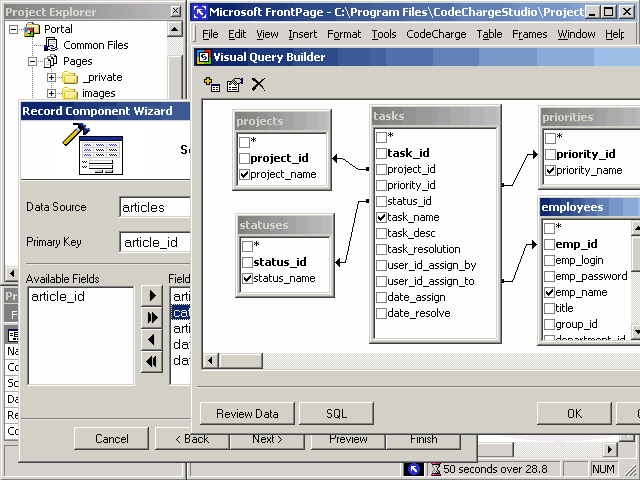Uncheck task_name in tasks table
640x480 pixels.
click(x=381, y=218)
